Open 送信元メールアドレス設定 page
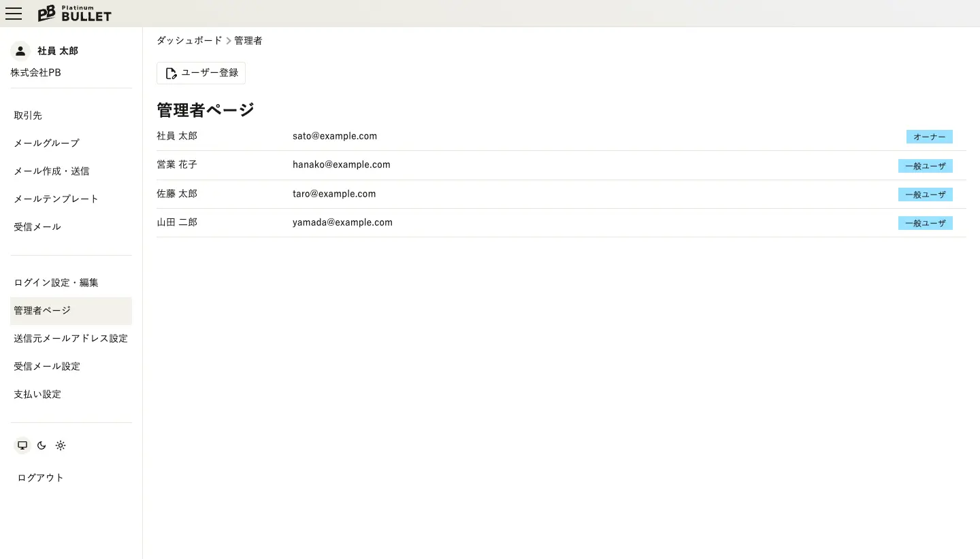980x559 pixels. [71, 339]
